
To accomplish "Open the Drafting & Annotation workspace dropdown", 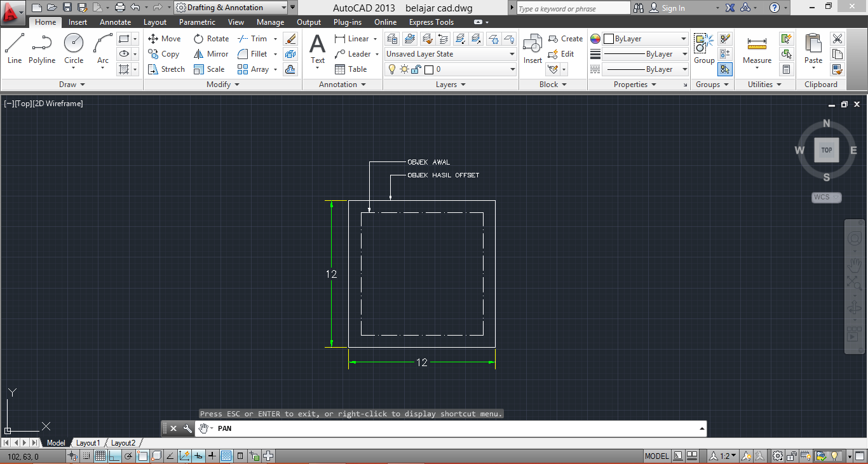I will (x=284, y=7).
